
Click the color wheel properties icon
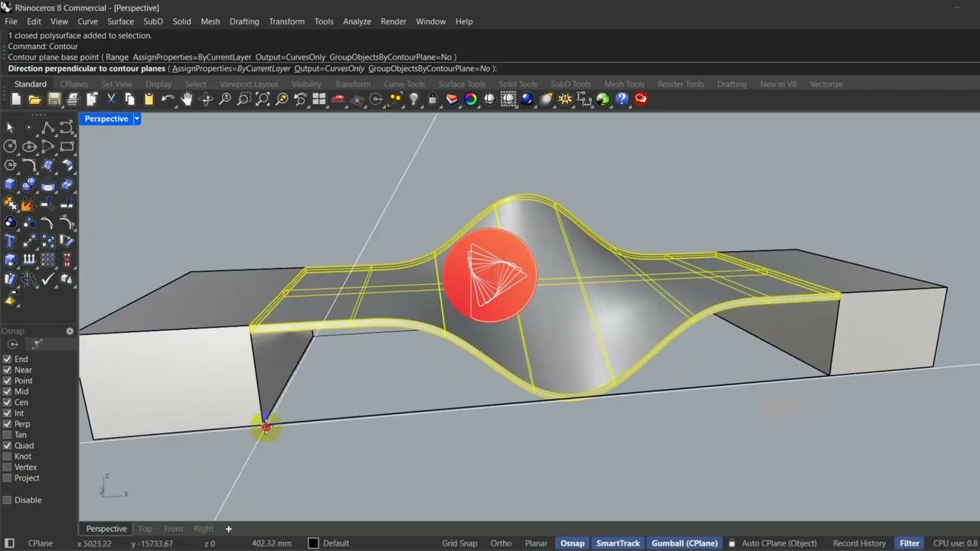(x=471, y=99)
